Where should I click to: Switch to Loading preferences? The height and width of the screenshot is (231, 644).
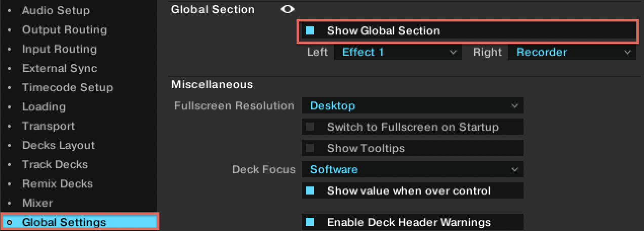pos(44,107)
